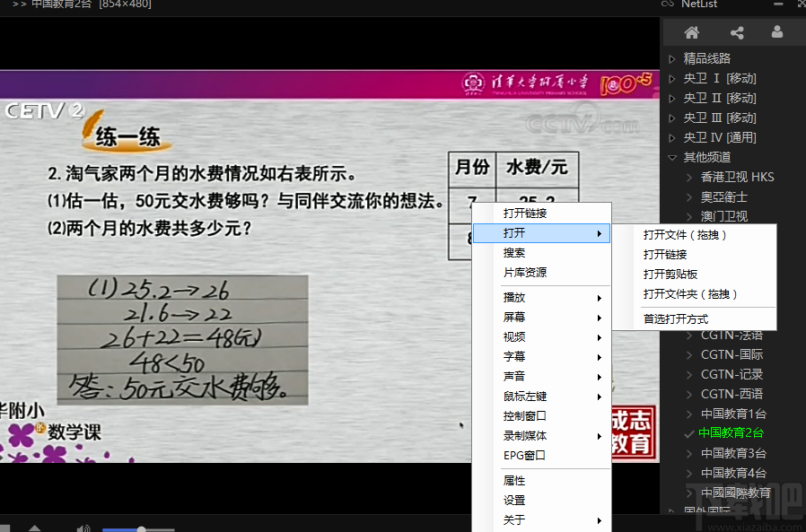Click the NetList panel title
The width and height of the screenshot is (806, 532).
click(x=699, y=4)
